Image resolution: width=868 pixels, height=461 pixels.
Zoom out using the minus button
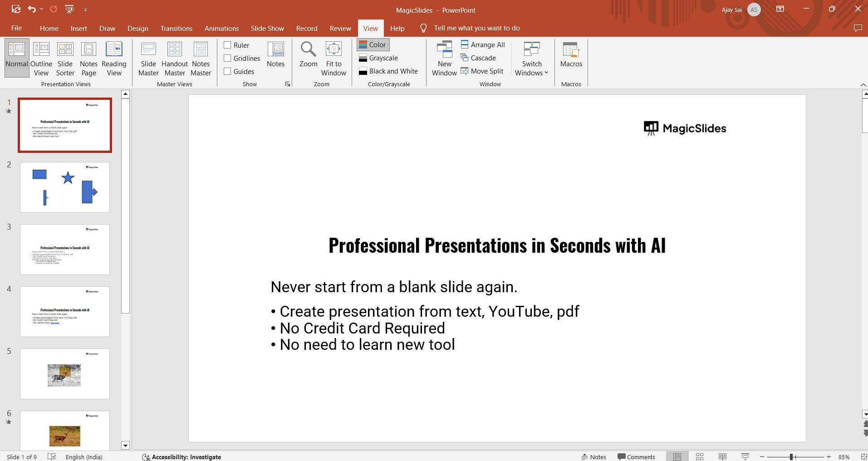coord(762,457)
